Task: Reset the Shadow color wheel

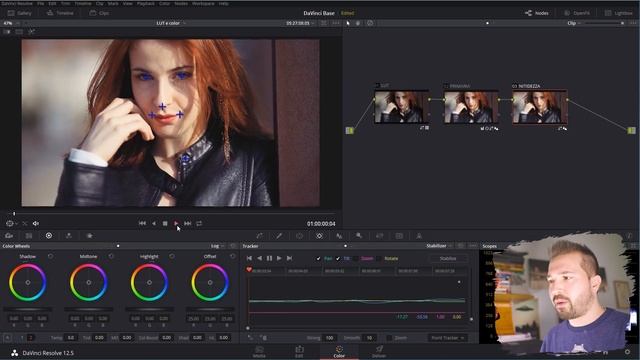Action: 50,256
